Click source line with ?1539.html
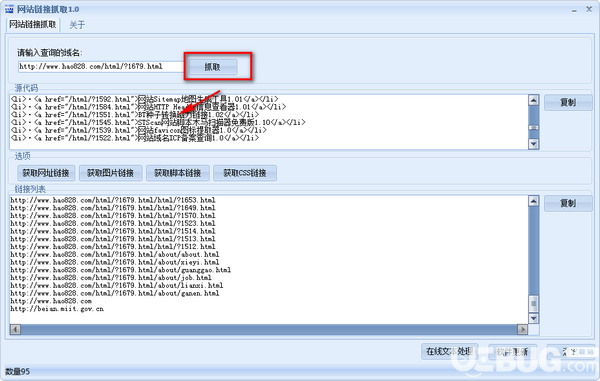This screenshot has height=381, width=600. (139, 130)
